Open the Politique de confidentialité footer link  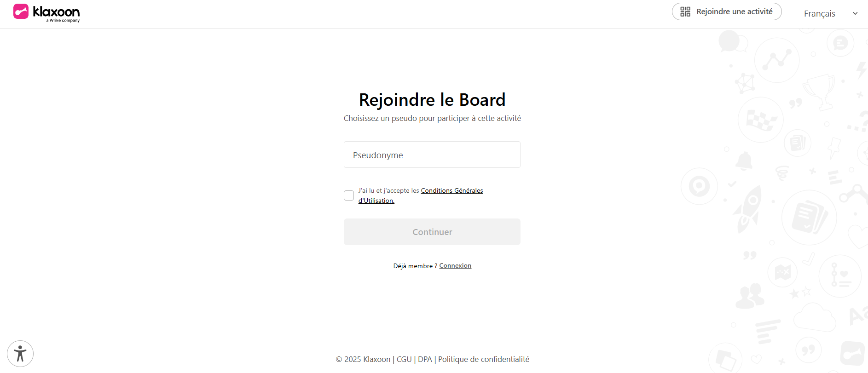(484, 359)
